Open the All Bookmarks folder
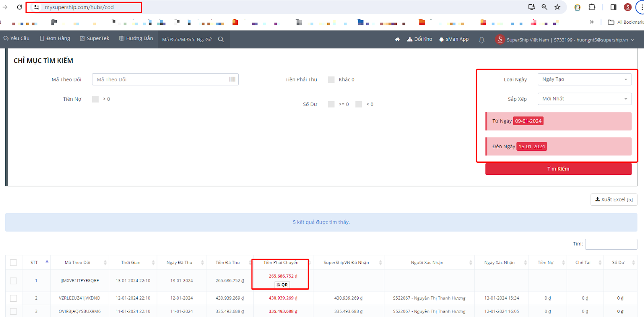 point(625,22)
